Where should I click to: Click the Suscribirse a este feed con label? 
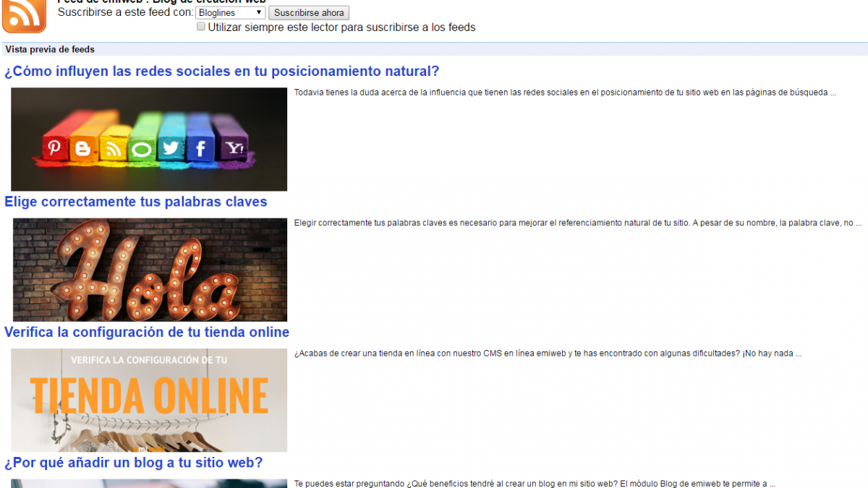[x=125, y=12]
